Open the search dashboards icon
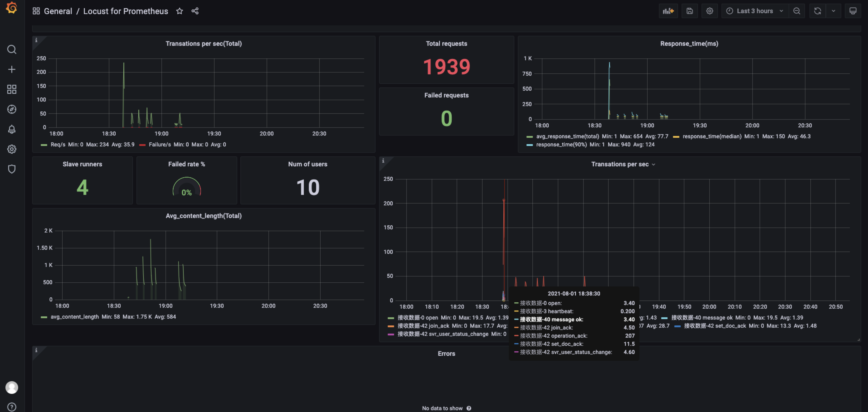Image resolution: width=868 pixels, height=412 pixels. 12,50
